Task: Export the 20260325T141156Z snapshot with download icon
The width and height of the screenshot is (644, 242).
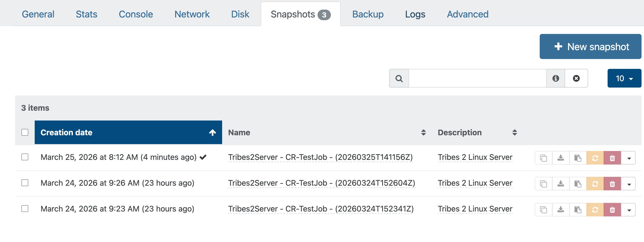Action: tap(561, 158)
